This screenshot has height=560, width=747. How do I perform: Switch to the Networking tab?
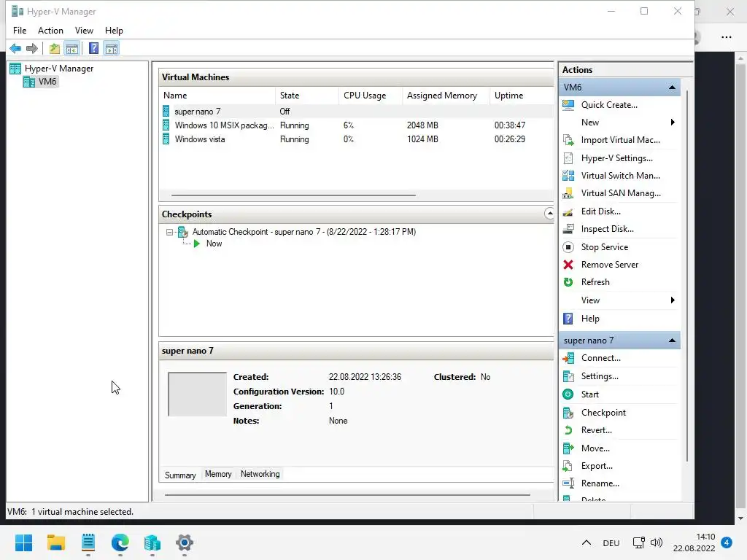(x=260, y=474)
